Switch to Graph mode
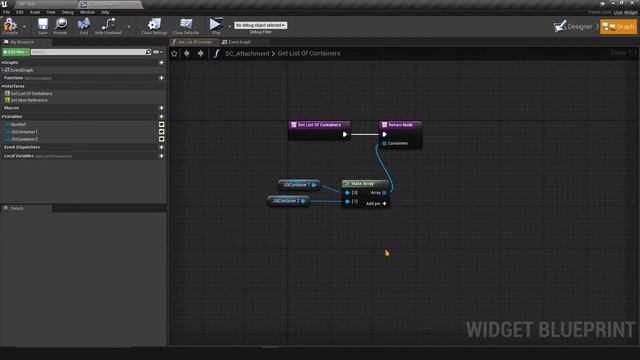Viewport: 640px width, 360px height. tap(618, 27)
